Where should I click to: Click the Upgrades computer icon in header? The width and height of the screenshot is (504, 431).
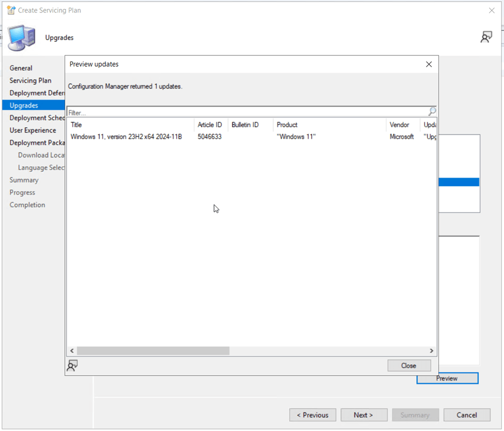pos(22,38)
